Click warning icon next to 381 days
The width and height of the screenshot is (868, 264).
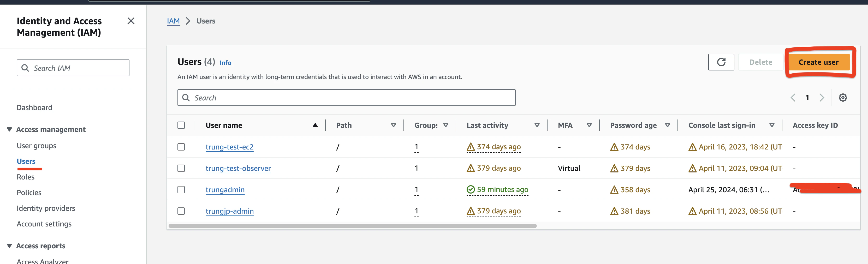[x=614, y=211]
